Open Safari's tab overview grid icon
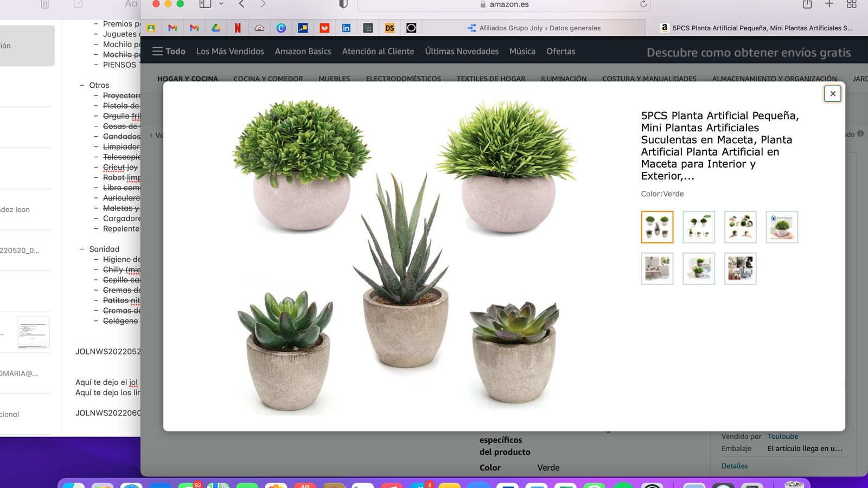 point(852,4)
